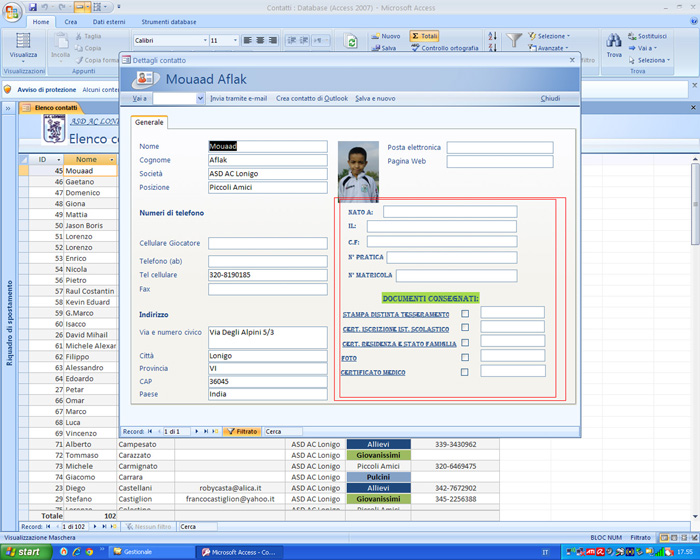Screen dimensions: 700x560
Task: Click the player photo thumbnail
Action: [x=358, y=171]
